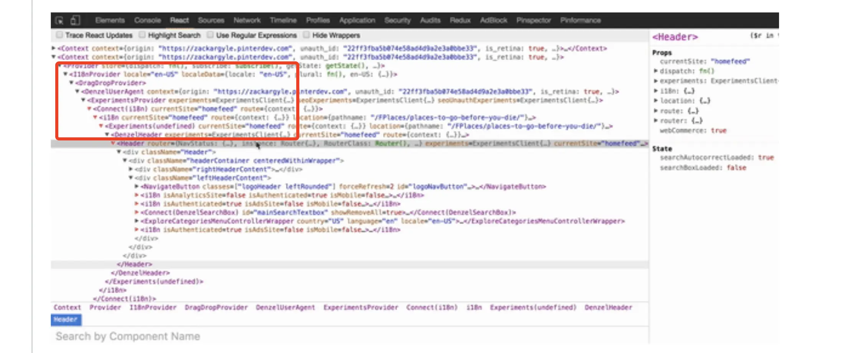
Task: Switch to the Profiles tab
Action: 318,20
